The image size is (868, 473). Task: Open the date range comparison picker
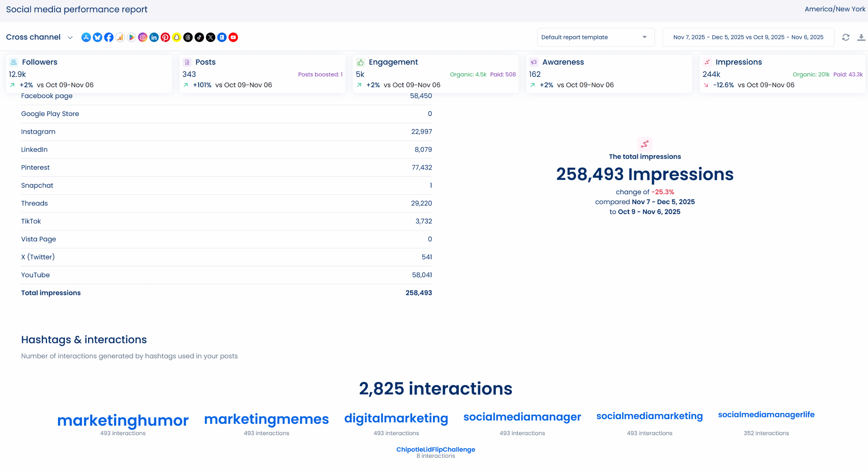pos(748,37)
